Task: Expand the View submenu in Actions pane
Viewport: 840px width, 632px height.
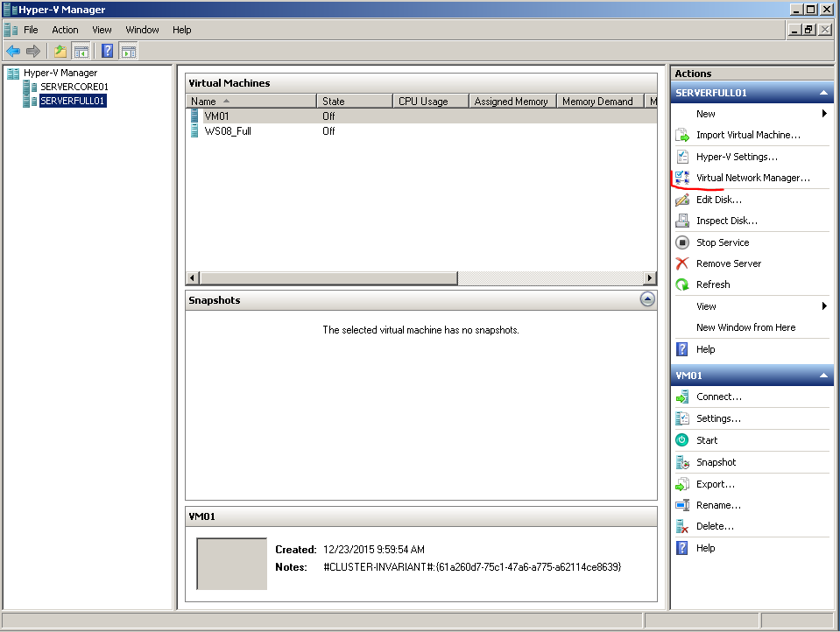Action: [x=824, y=305]
